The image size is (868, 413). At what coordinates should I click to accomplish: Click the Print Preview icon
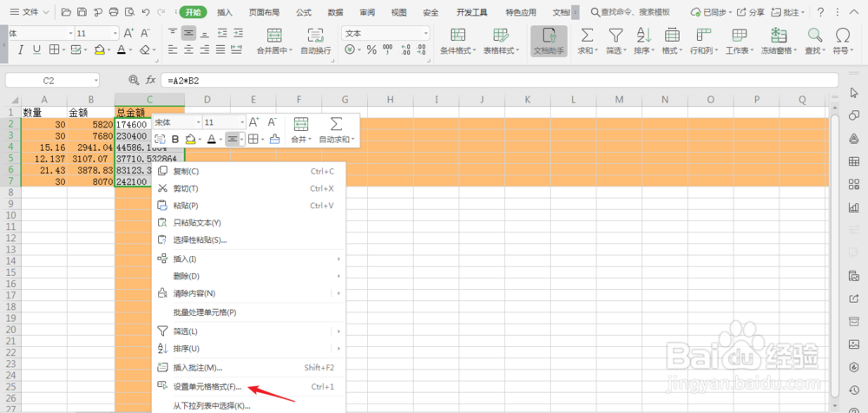pos(129,11)
